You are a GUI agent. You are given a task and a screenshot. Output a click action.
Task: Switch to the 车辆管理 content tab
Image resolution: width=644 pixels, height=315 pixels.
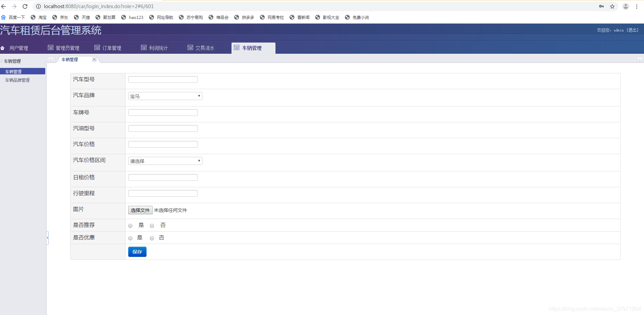point(70,59)
